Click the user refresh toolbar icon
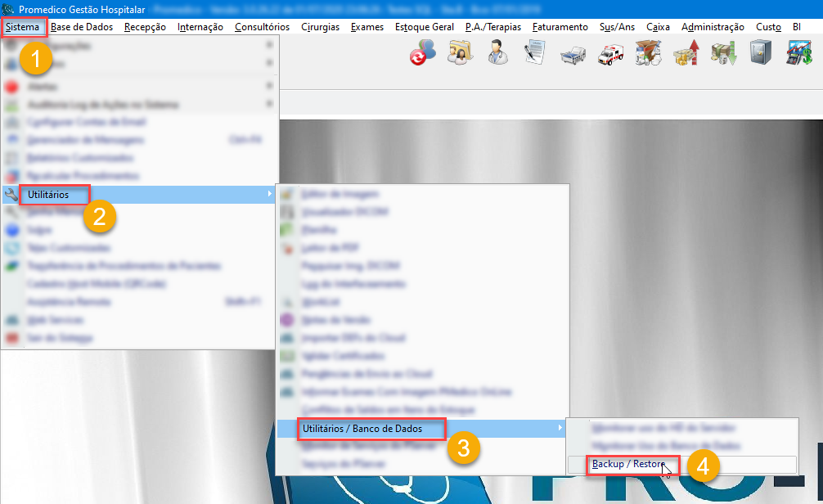 [x=423, y=55]
